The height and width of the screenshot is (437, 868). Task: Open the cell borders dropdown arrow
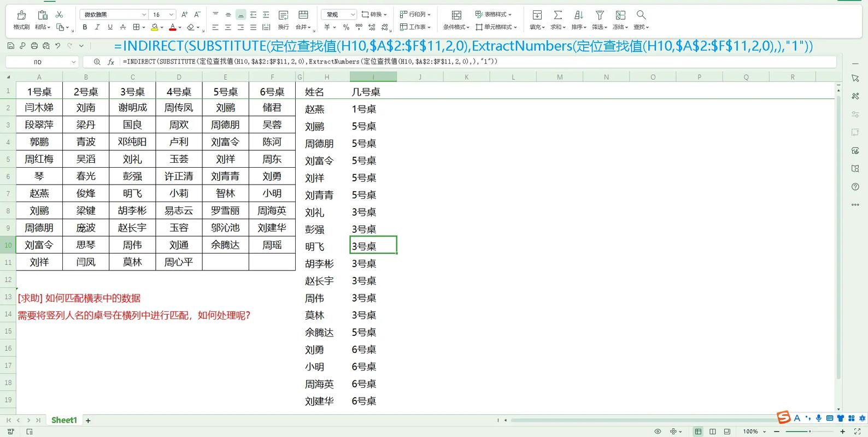click(x=144, y=27)
